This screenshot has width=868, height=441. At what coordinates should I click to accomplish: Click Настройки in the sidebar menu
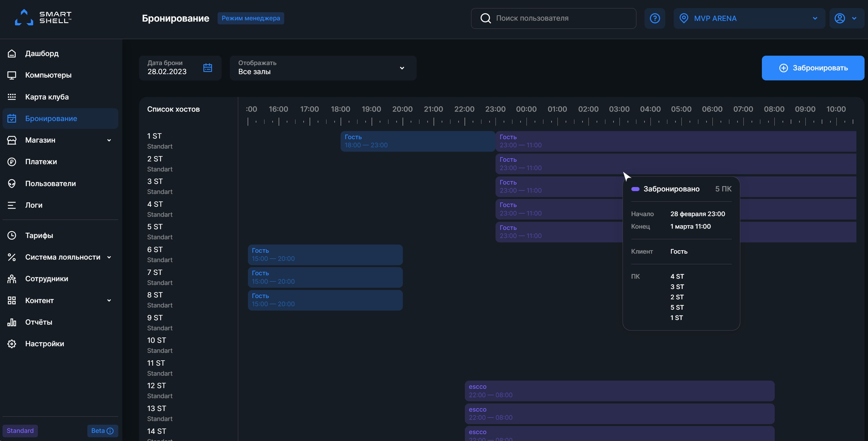(x=44, y=343)
